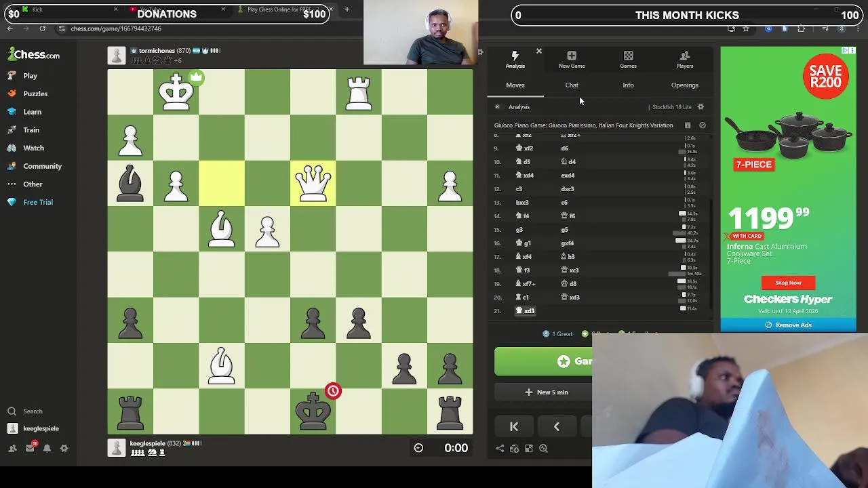Click the Giuoco Piano opening name
This screenshot has height=488, width=868.
point(583,125)
